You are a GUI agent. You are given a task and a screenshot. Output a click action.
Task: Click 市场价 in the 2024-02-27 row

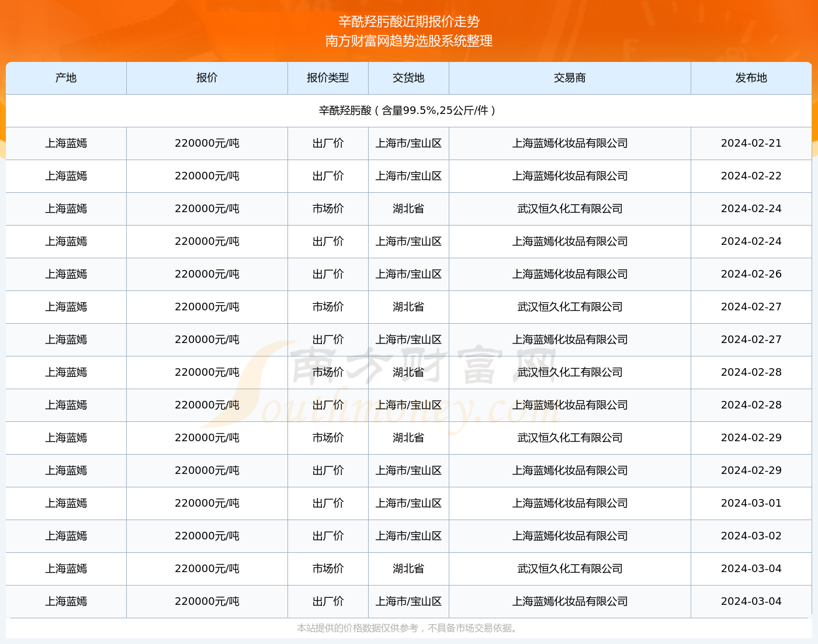point(328,307)
